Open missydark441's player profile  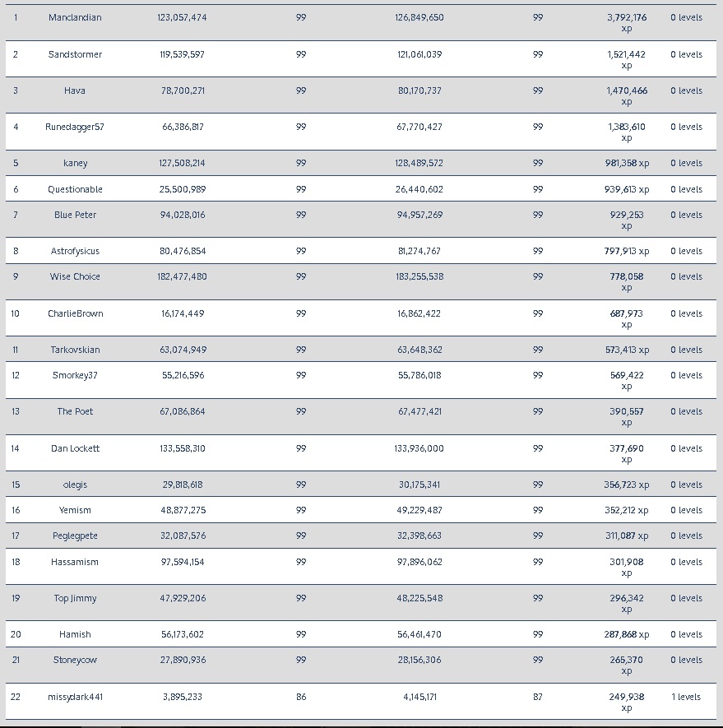pyautogui.click(x=75, y=697)
